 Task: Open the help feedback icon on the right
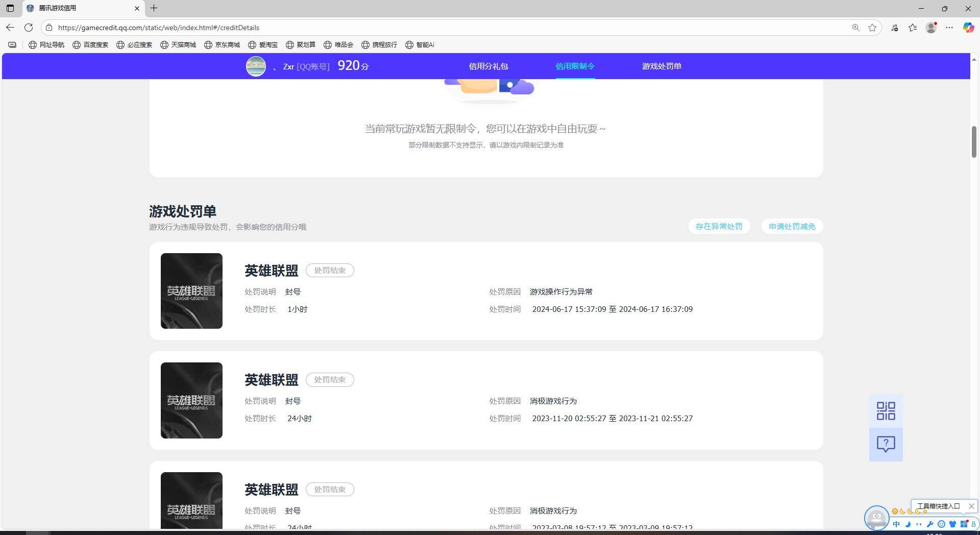coord(886,444)
